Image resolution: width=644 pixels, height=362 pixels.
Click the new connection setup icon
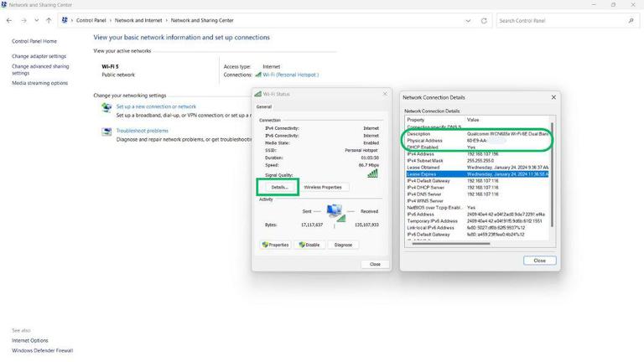click(106, 107)
